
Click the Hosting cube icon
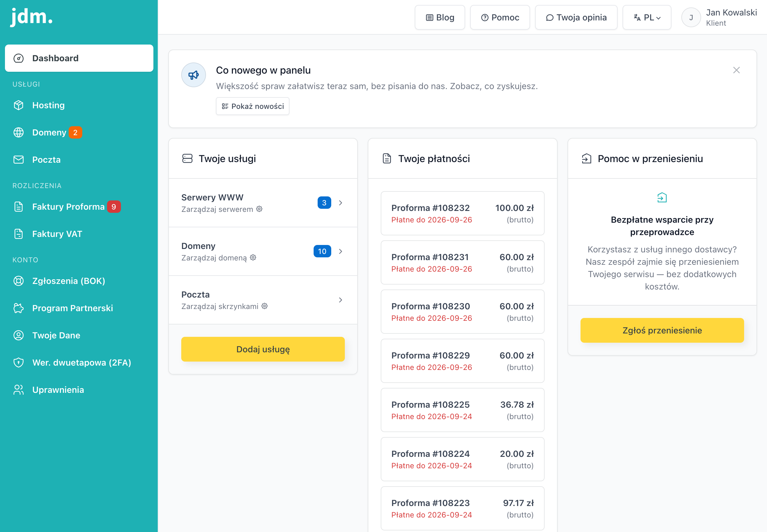click(x=19, y=105)
